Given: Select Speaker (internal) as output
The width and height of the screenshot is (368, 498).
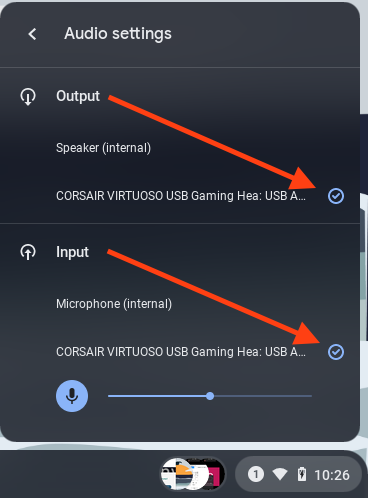Looking at the screenshot, I should click(x=103, y=148).
